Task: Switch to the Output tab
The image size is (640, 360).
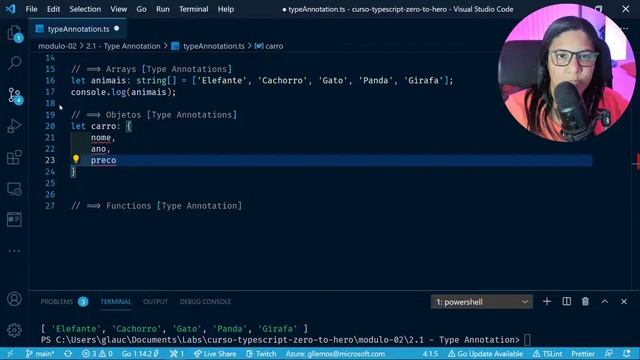Action: point(156,302)
